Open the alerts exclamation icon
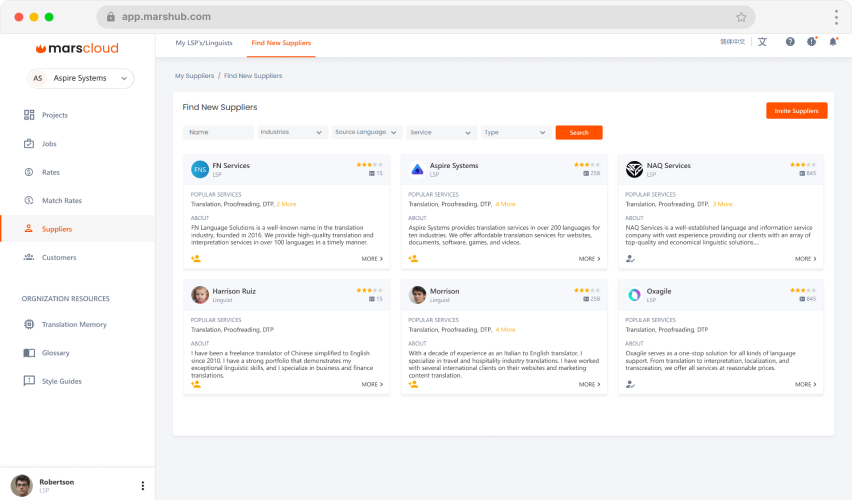The width and height of the screenshot is (852, 500). 811,42
